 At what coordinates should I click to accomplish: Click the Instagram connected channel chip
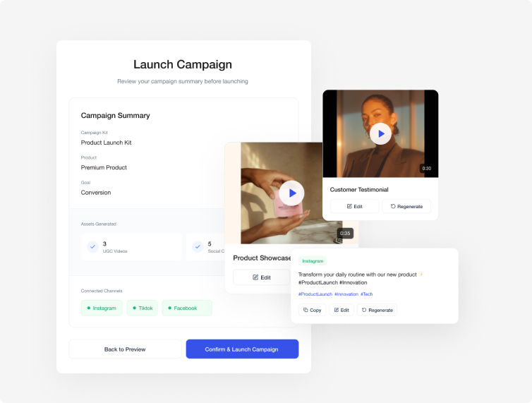click(102, 308)
